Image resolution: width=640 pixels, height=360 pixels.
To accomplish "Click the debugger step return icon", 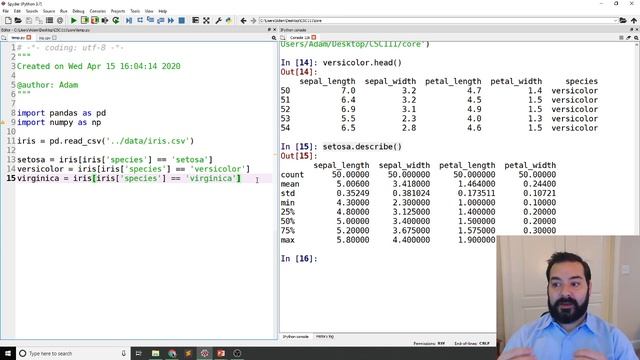I will pos(160,20).
